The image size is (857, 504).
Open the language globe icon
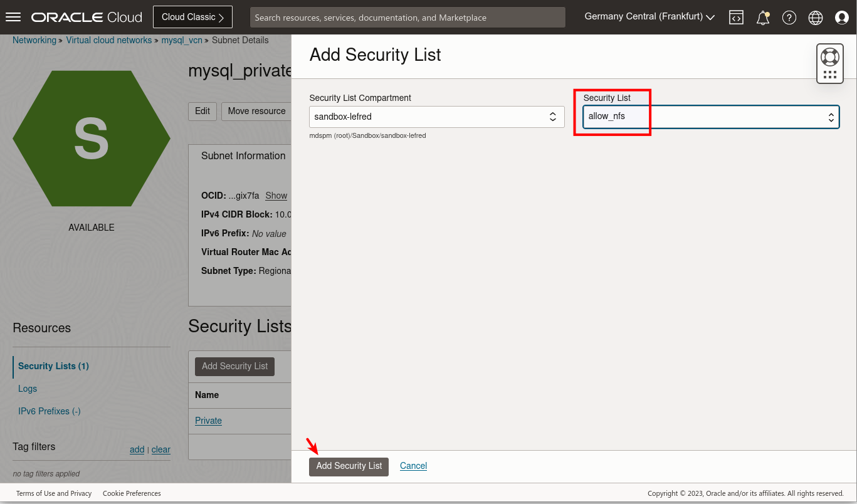click(815, 18)
